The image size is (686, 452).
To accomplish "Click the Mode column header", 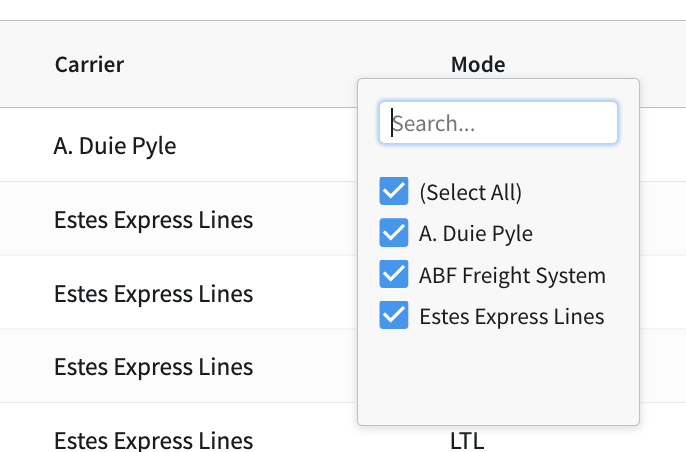I will [x=478, y=65].
